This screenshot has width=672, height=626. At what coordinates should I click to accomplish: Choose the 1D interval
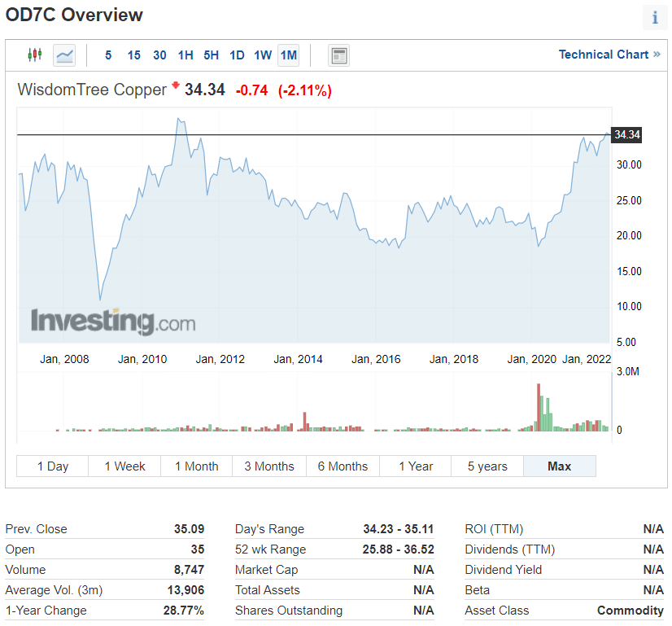pos(237,55)
